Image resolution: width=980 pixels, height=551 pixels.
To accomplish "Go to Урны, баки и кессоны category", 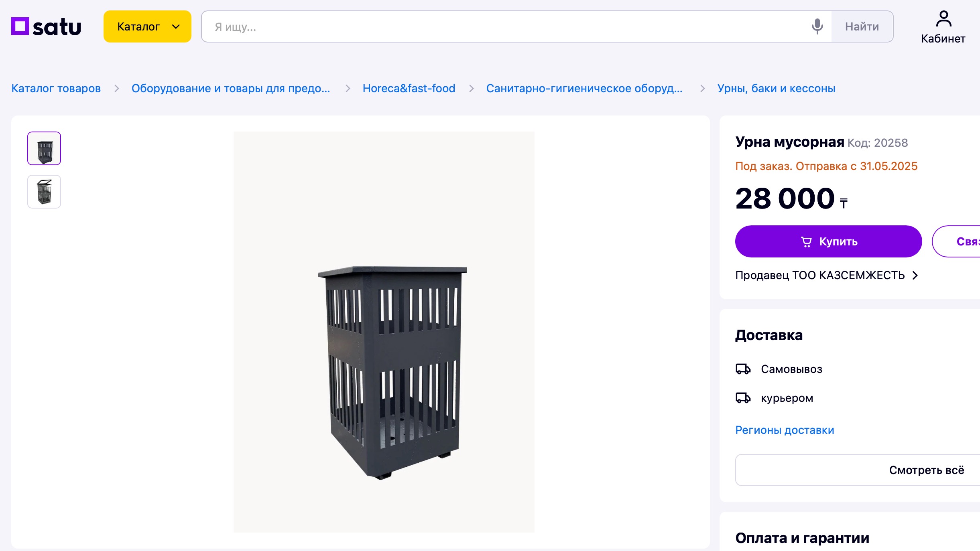I will point(776,88).
